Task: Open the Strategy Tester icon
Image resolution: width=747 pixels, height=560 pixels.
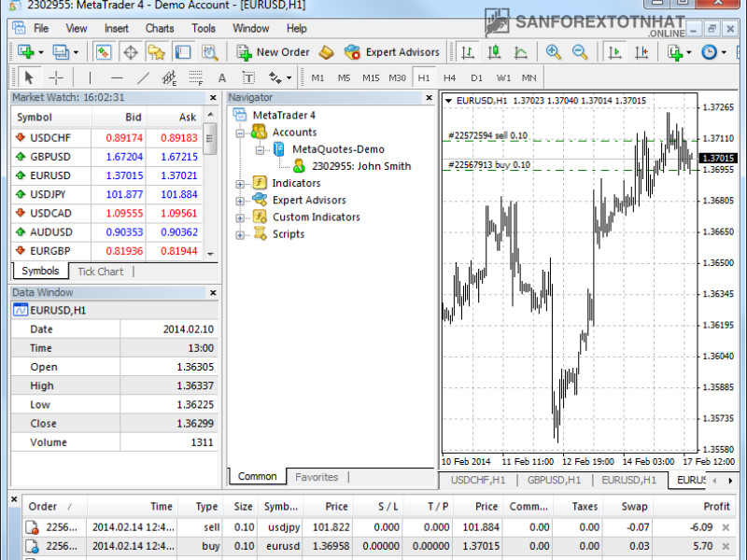Action: coord(209,52)
